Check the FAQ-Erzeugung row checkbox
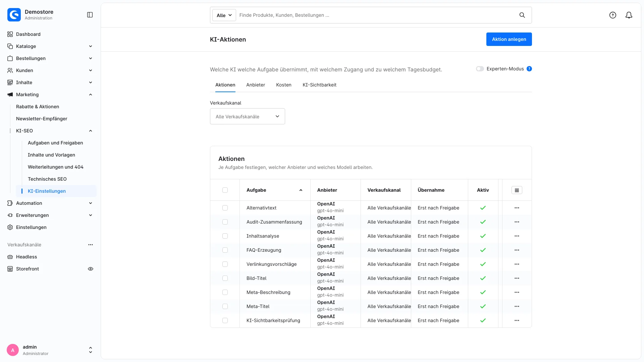This screenshot has height=362, width=644. tap(225, 250)
